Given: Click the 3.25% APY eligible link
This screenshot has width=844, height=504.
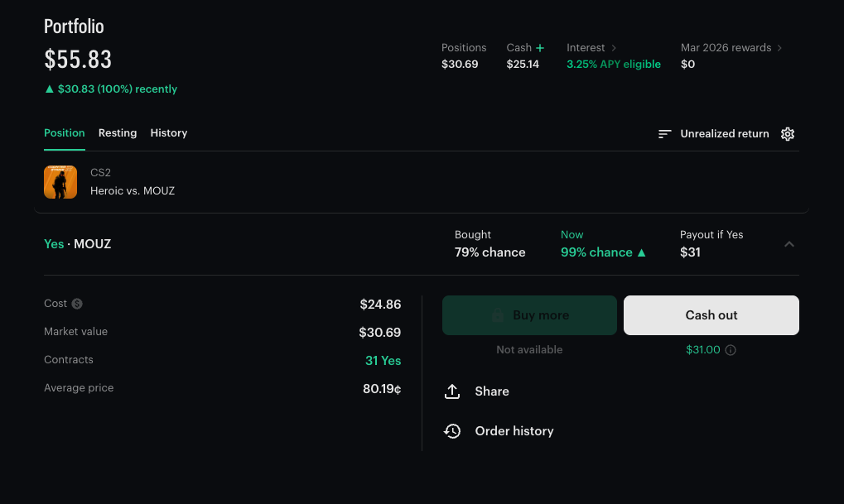Looking at the screenshot, I should point(614,65).
